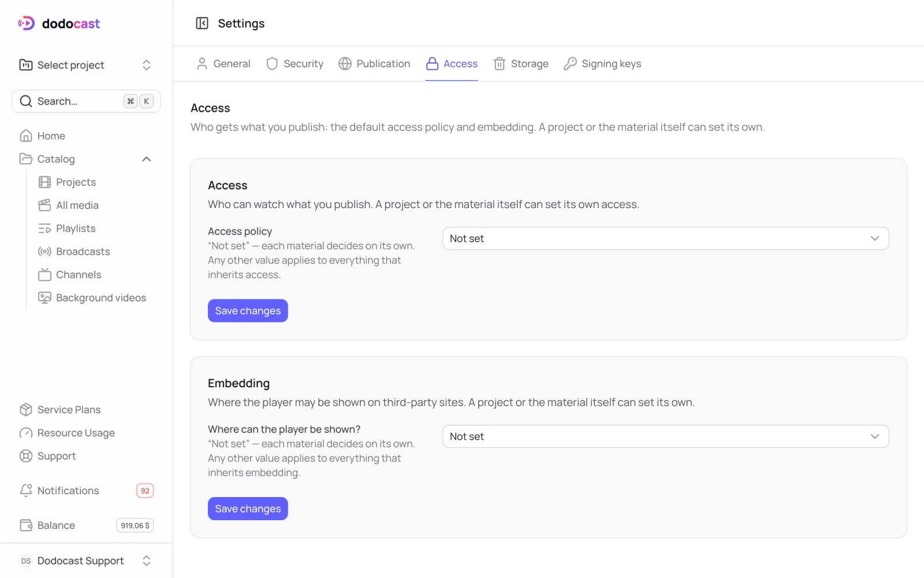This screenshot has height=578, width=924.
Task: Switch to the General tab
Action: click(223, 64)
